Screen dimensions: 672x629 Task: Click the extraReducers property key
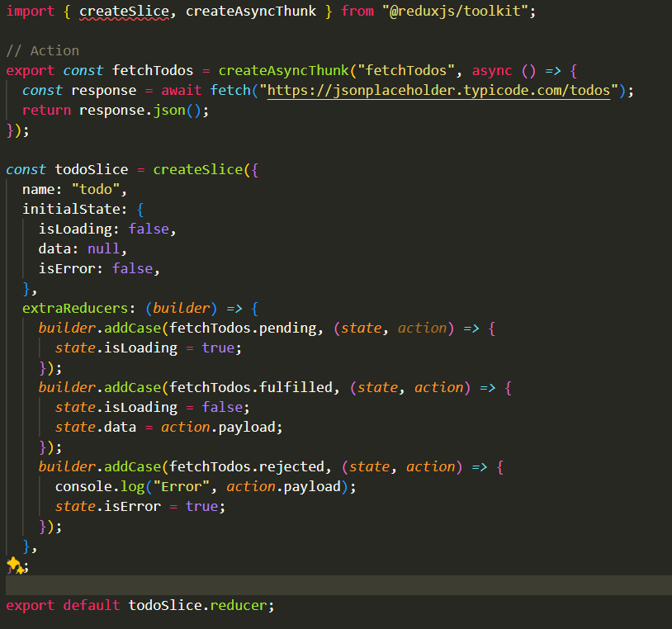(75, 309)
